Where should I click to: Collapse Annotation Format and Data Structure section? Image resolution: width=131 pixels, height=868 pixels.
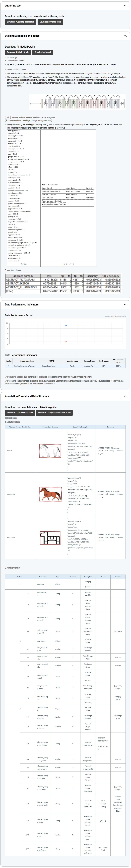pyautogui.click(x=125, y=396)
